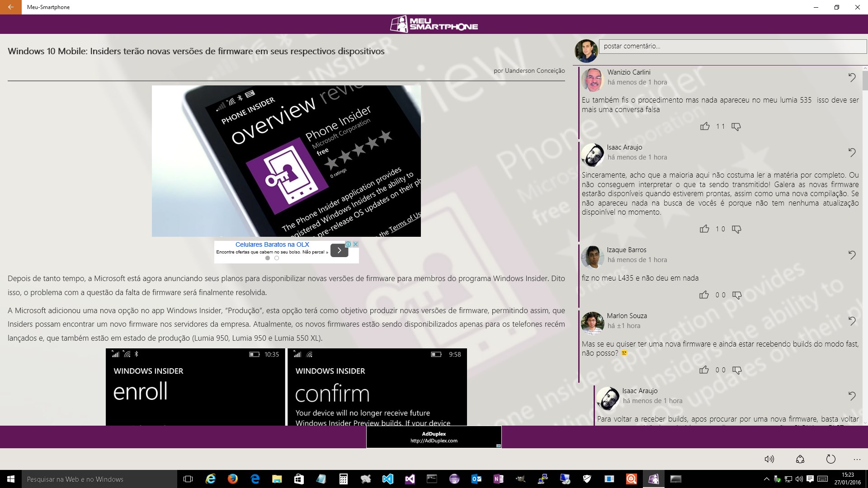Dislike Isaac Araujo's first comment
Viewport: 868px width, 488px height.
pos(736,229)
